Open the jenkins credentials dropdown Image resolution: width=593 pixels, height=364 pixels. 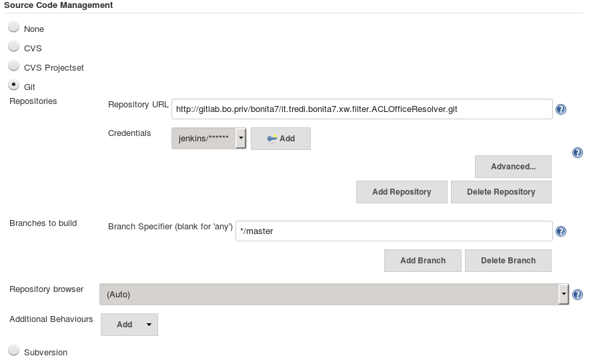[209, 139]
